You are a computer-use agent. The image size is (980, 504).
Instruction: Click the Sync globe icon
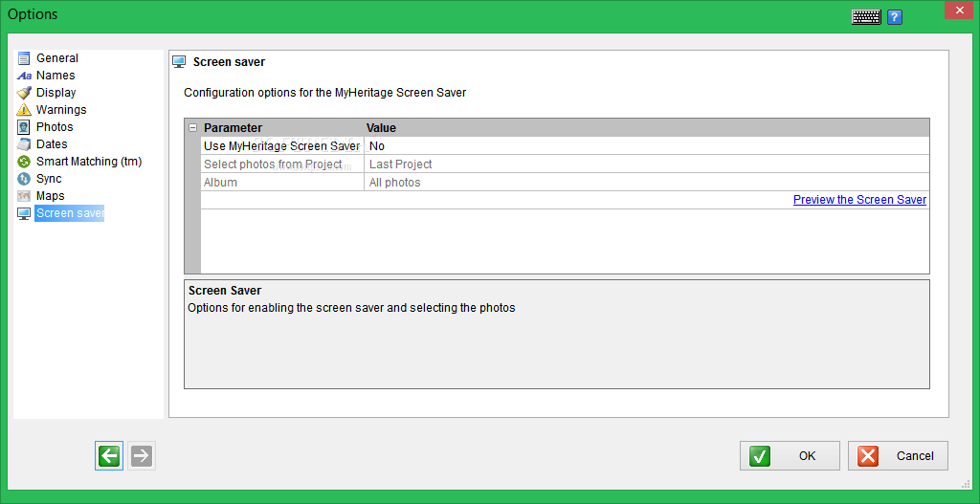pyautogui.click(x=24, y=179)
